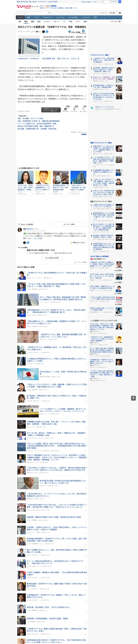Click the ウェブ検索 input field at top
This screenshot has width=138, height=644.
[103, 2]
